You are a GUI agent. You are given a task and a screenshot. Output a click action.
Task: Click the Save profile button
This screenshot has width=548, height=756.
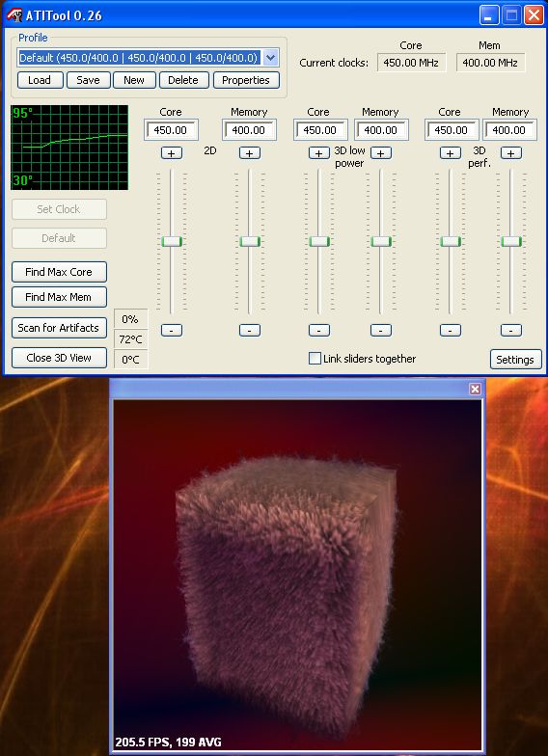tap(89, 80)
